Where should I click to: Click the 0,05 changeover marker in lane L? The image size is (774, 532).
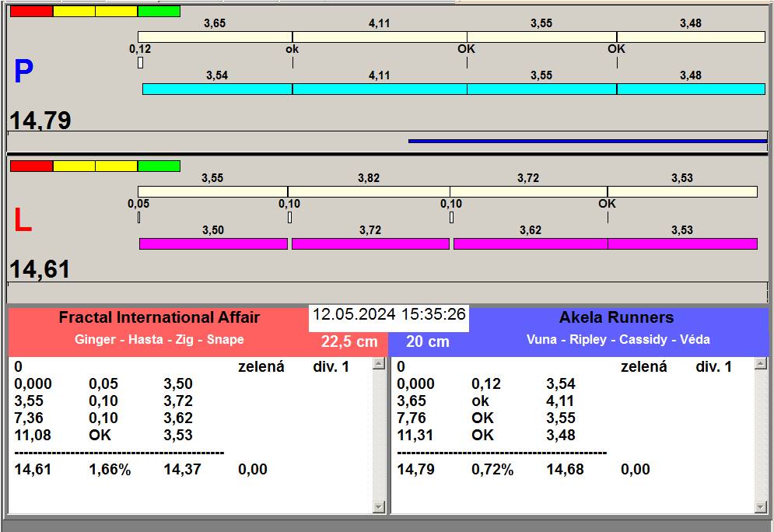click(138, 217)
